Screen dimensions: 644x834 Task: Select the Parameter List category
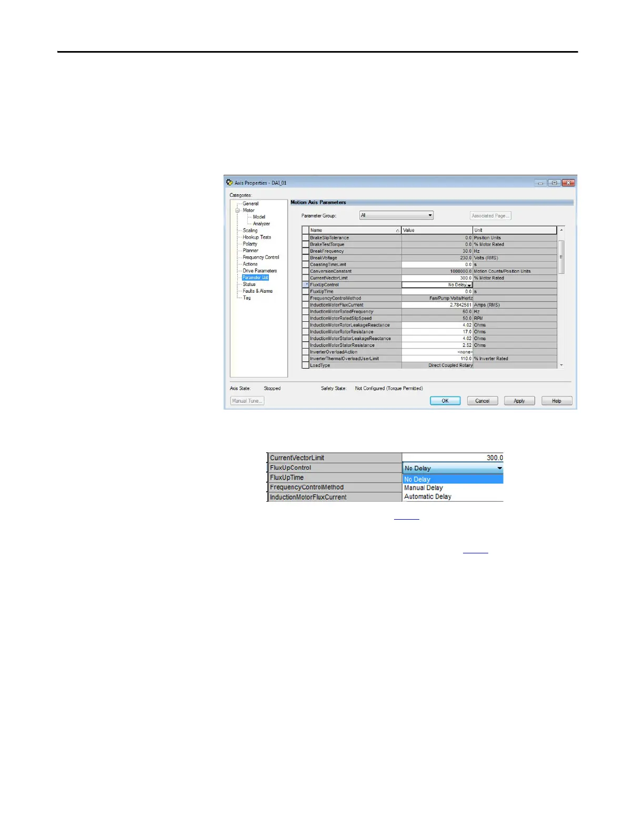[x=255, y=277]
